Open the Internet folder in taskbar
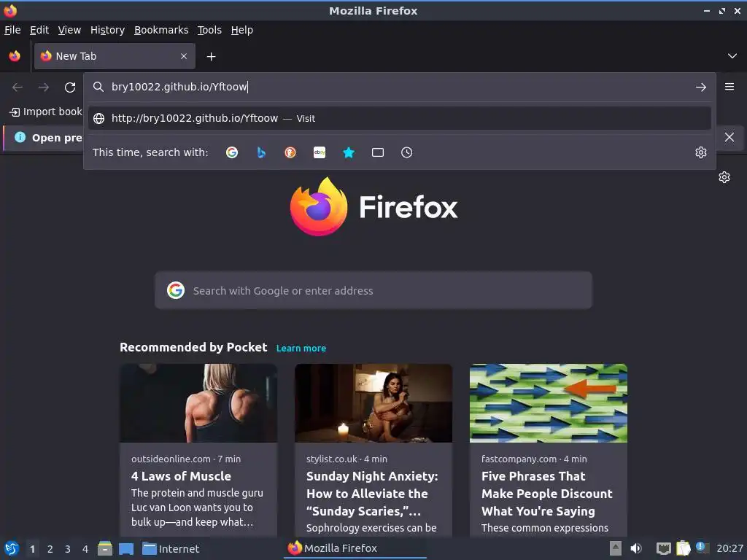 pyautogui.click(x=170, y=548)
